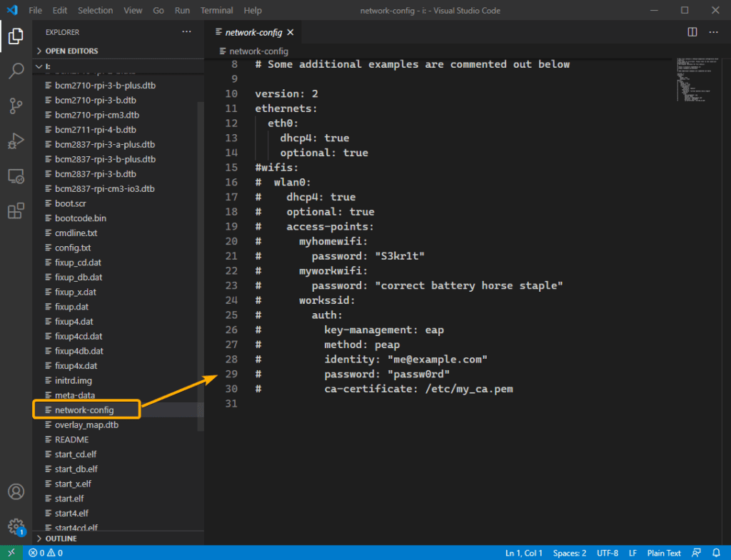Expand the Open Editors section
Image resolution: width=731 pixels, height=560 pixels.
tap(71, 51)
